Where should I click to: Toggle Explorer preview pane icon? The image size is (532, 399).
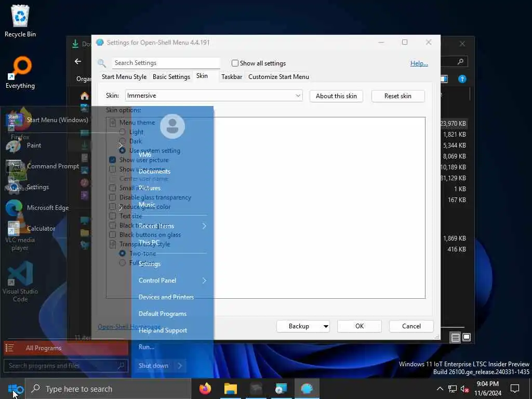444,79
